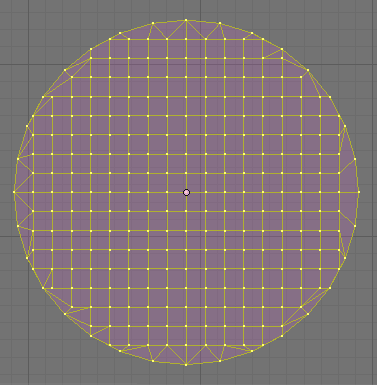This screenshot has width=377, height=385.
Task: Click the square face lower-left of the origin dot
Action: (x=177, y=202)
